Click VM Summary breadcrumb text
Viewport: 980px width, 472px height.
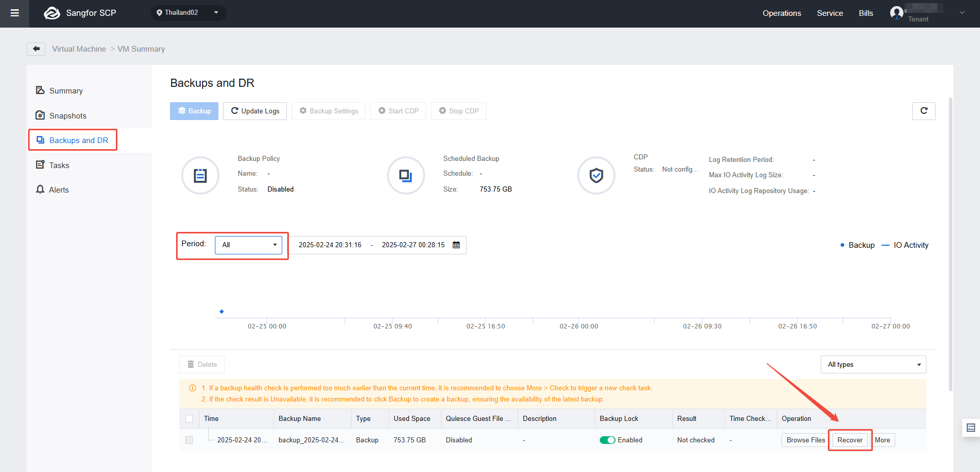pyautogui.click(x=141, y=49)
